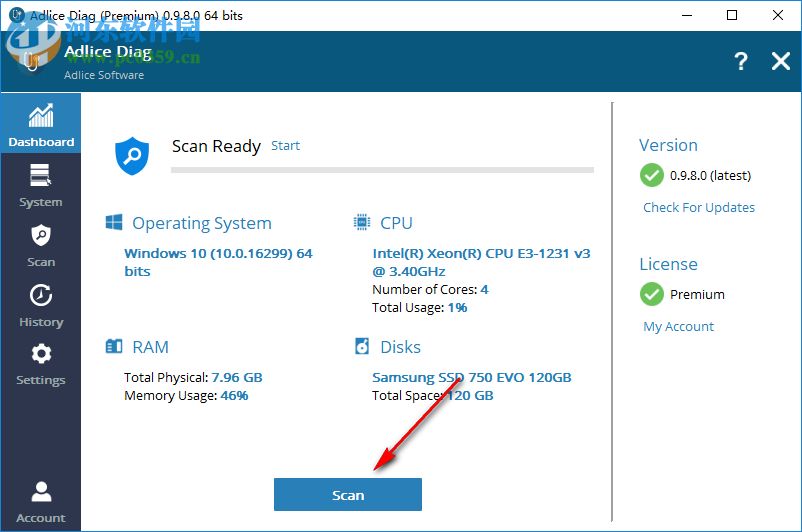
Task: Close the app with the header X
Action: pos(781,61)
